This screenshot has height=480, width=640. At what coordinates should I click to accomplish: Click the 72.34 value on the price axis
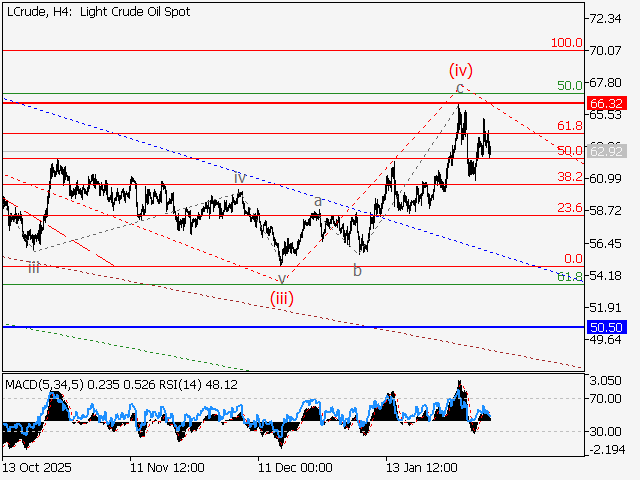coord(607,19)
